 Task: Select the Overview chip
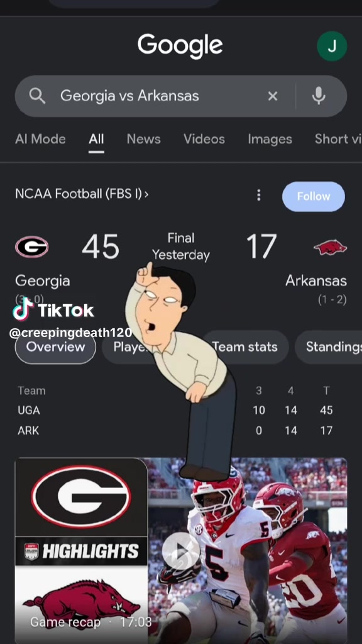(x=55, y=347)
